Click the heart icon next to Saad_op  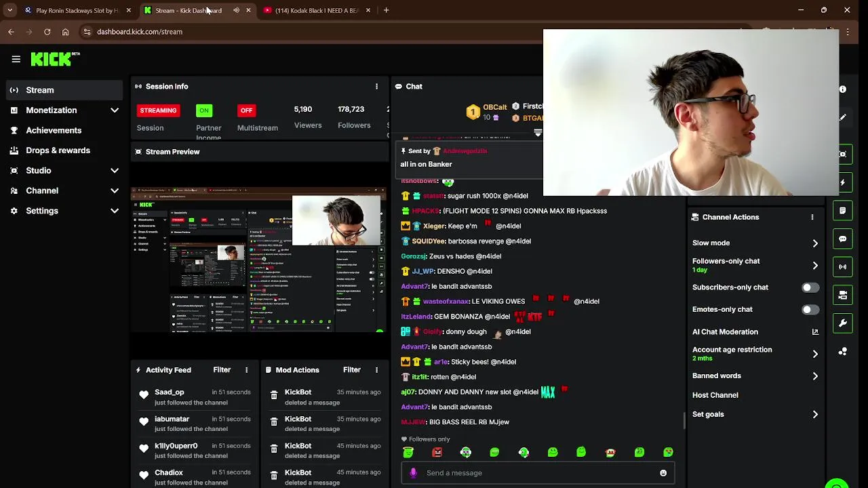(144, 395)
